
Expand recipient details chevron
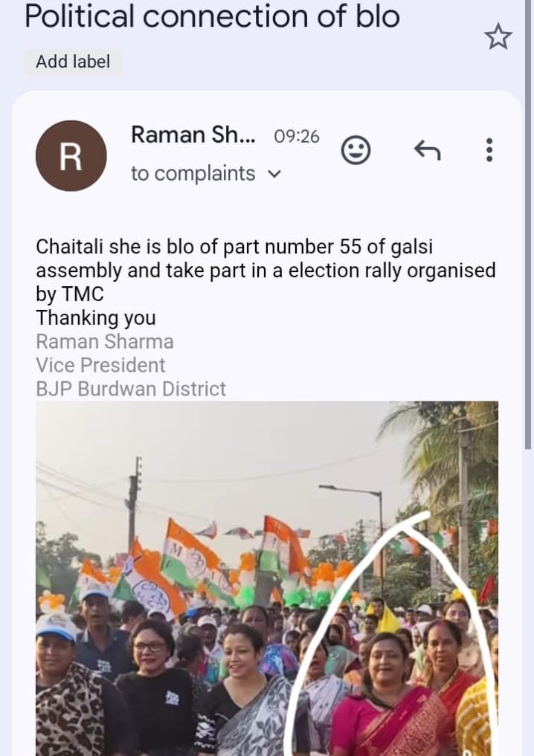click(274, 174)
